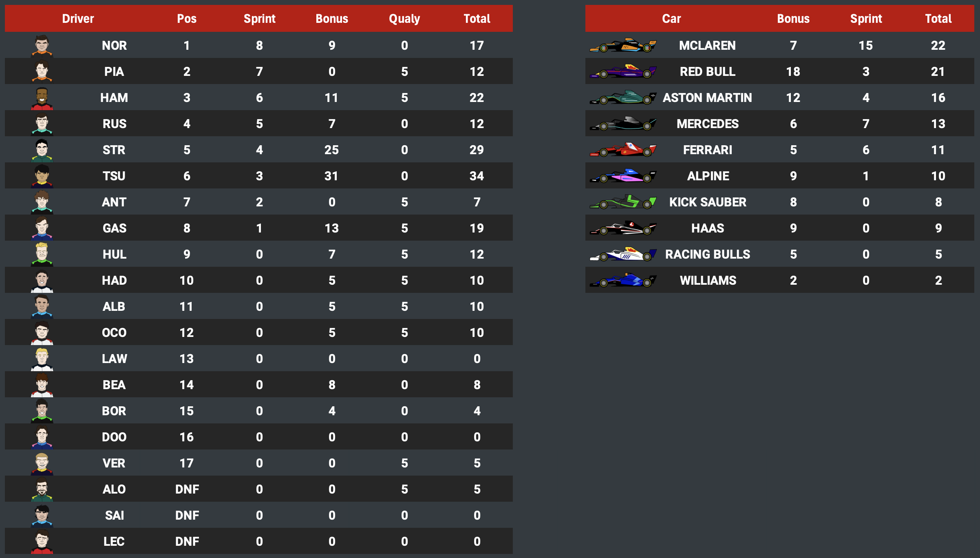Select the MERCEDES team name
The height and width of the screenshot is (558, 980).
point(708,124)
